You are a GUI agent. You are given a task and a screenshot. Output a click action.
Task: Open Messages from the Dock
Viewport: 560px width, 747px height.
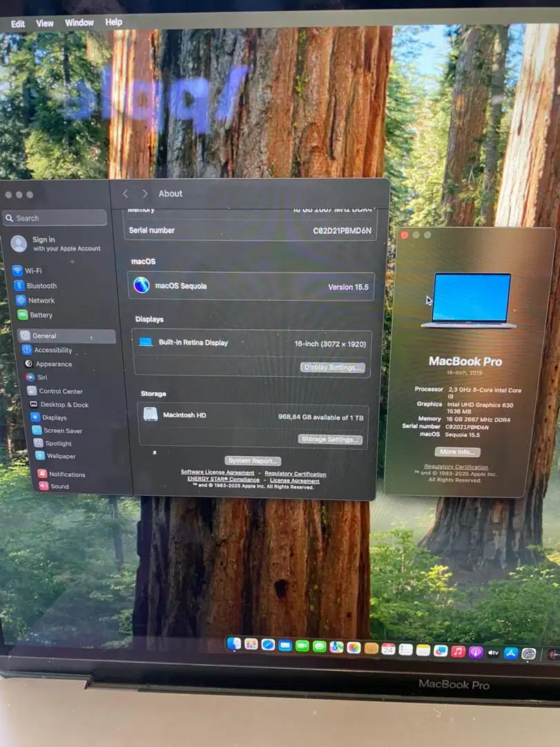[319, 647]
